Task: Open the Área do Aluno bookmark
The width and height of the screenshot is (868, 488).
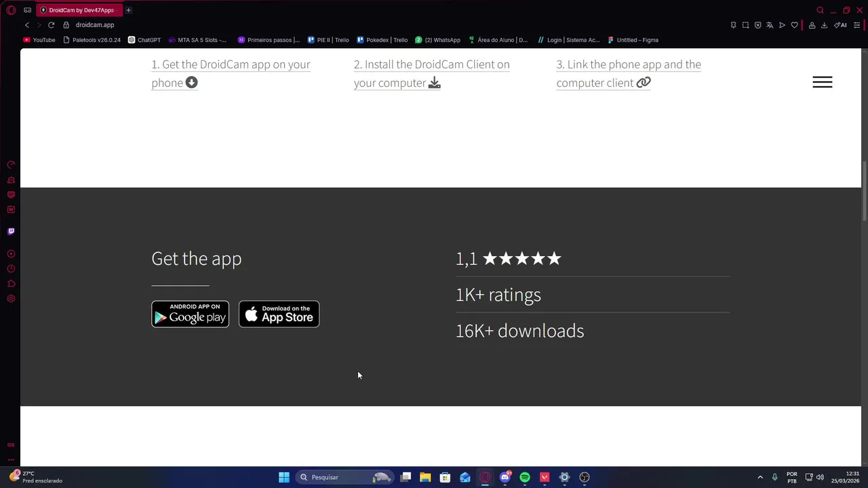Action: [x=498, y=40]
